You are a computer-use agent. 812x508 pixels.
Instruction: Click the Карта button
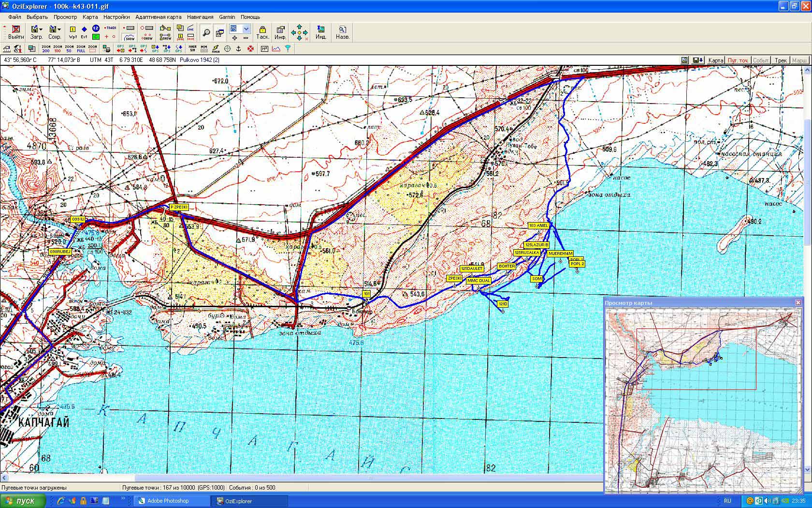(715, 60)
